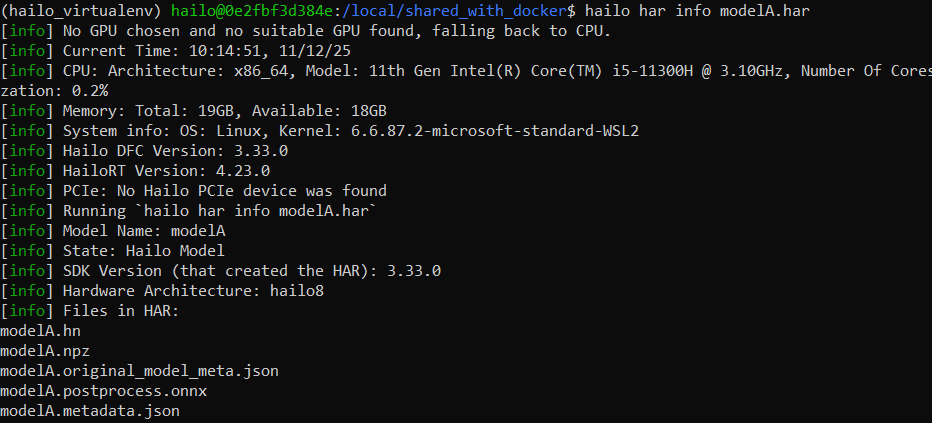Click the modelA.npz file entry
932x423 pixels.
click(45, 350)
